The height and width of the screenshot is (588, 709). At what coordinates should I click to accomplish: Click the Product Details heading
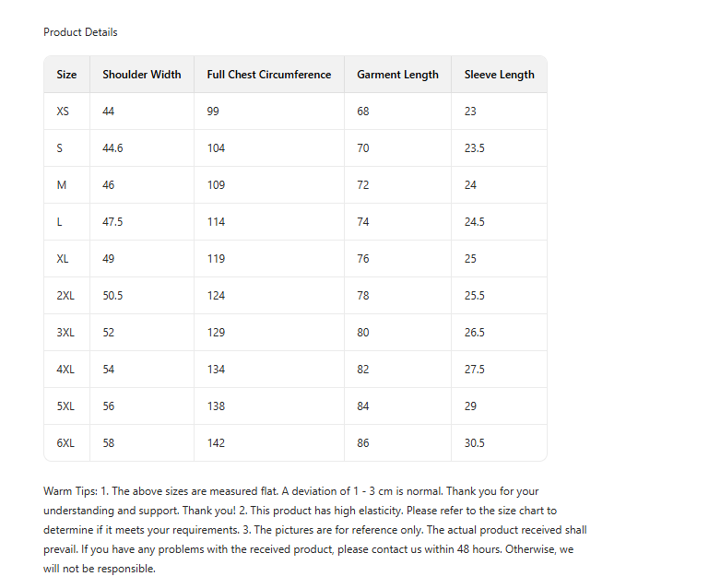[x=80, y=32]
